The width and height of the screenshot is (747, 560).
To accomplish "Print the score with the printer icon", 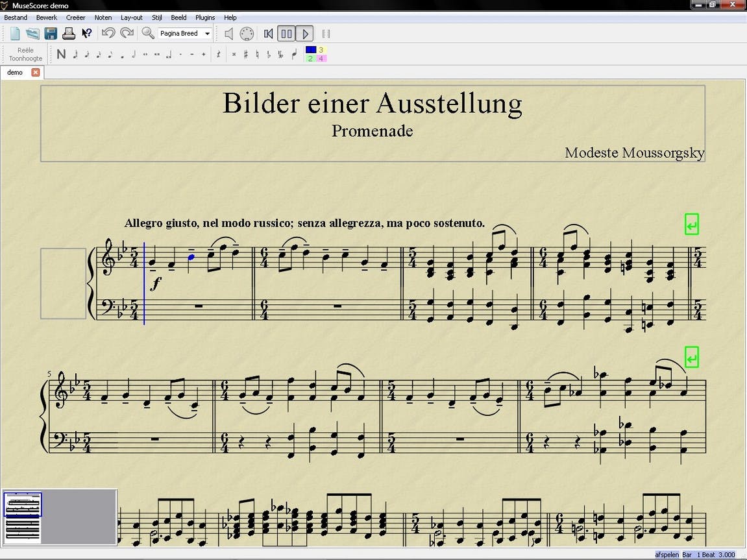I will click(x=69, y=33).
